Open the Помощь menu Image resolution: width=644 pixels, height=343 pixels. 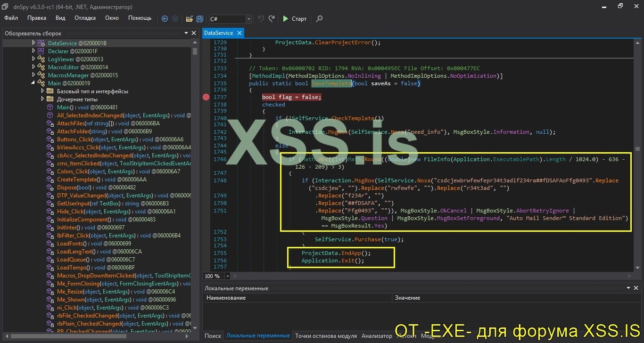click(x=140, y=18)
